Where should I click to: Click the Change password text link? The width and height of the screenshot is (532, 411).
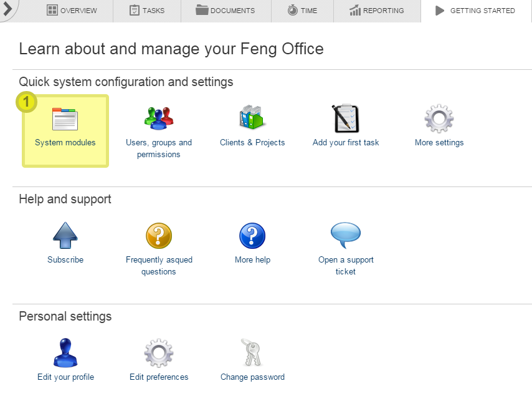(x=252, y=377)
